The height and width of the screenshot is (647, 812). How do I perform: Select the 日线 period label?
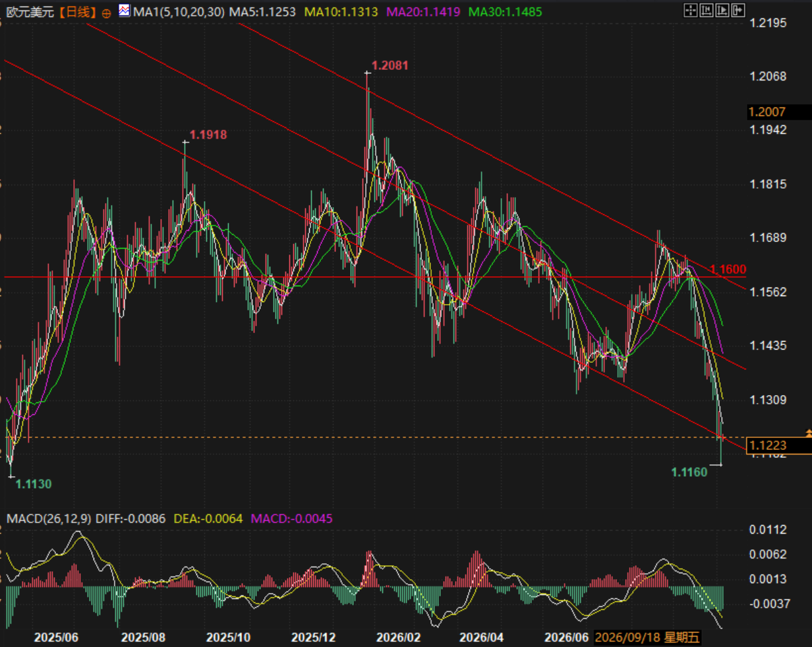77,12
